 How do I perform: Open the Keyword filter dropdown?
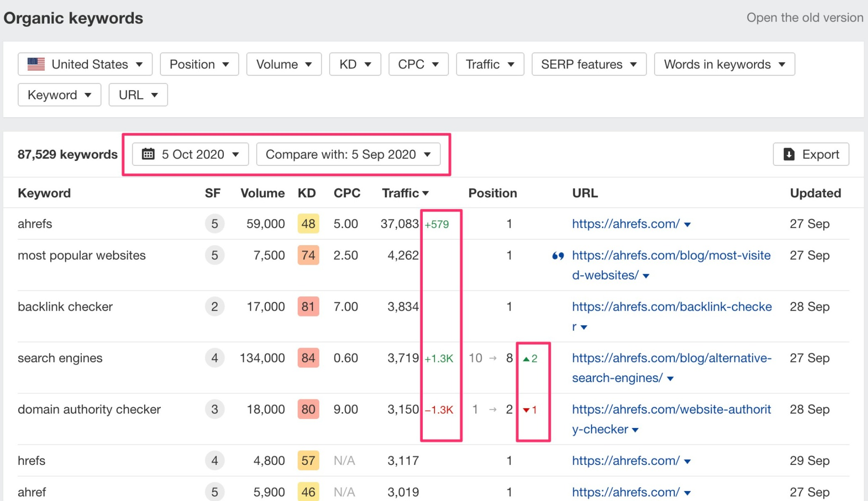58,95
